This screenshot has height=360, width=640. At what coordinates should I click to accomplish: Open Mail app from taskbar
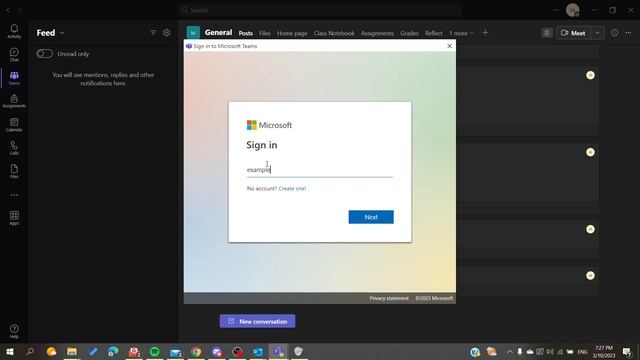(x=176, y=351)
